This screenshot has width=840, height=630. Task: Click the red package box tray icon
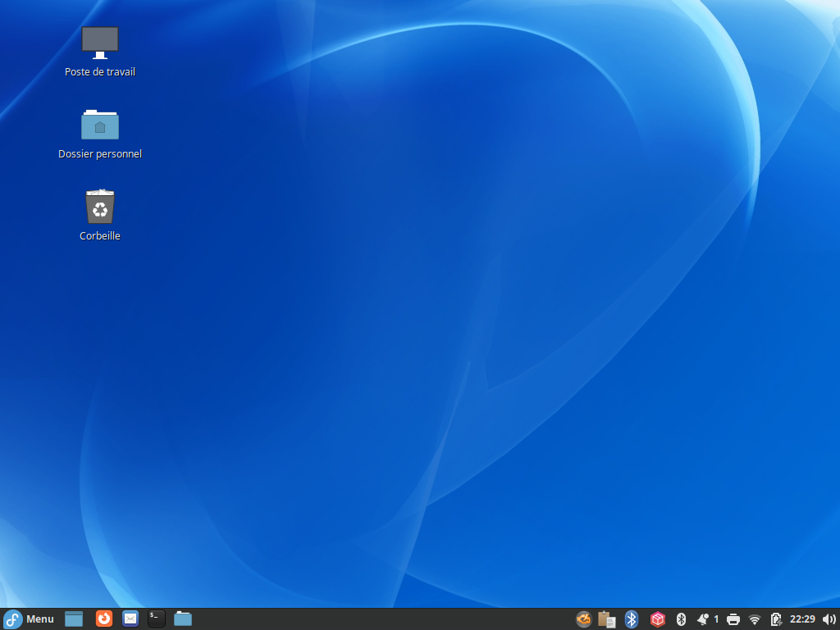[657, 619]
